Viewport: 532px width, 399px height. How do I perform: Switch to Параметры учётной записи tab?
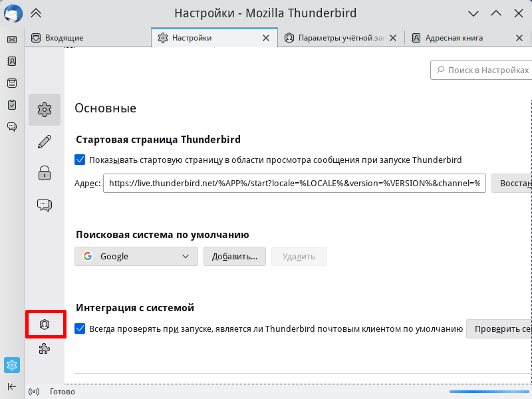(x=341, y=38)
